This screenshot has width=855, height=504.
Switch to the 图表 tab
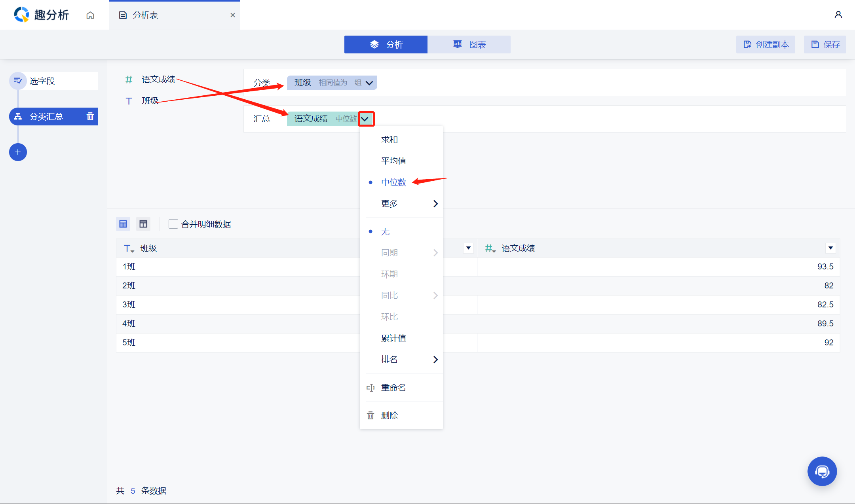[x=469, y=44]
